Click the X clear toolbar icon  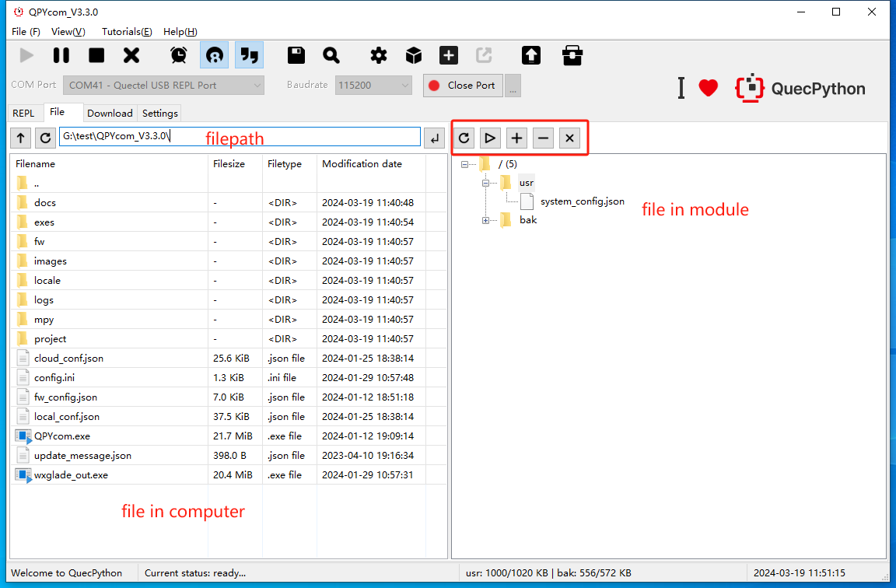(131, 55)
